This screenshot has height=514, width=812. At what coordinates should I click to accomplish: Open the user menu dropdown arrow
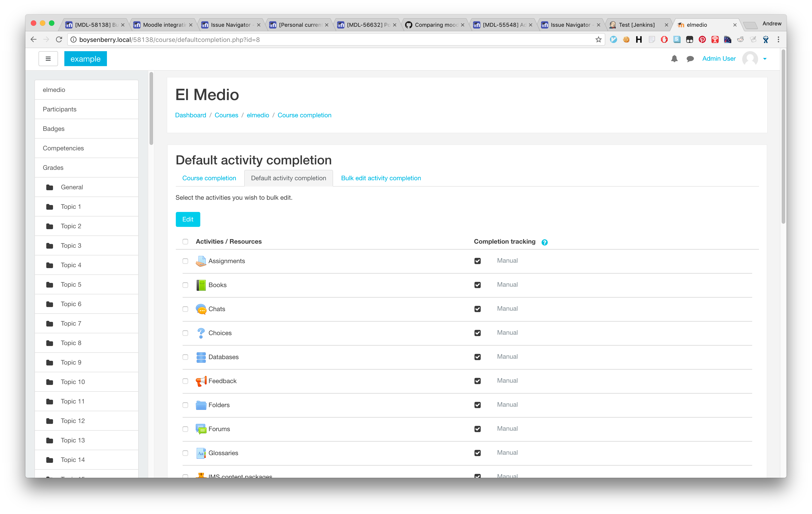click(765, 59)
